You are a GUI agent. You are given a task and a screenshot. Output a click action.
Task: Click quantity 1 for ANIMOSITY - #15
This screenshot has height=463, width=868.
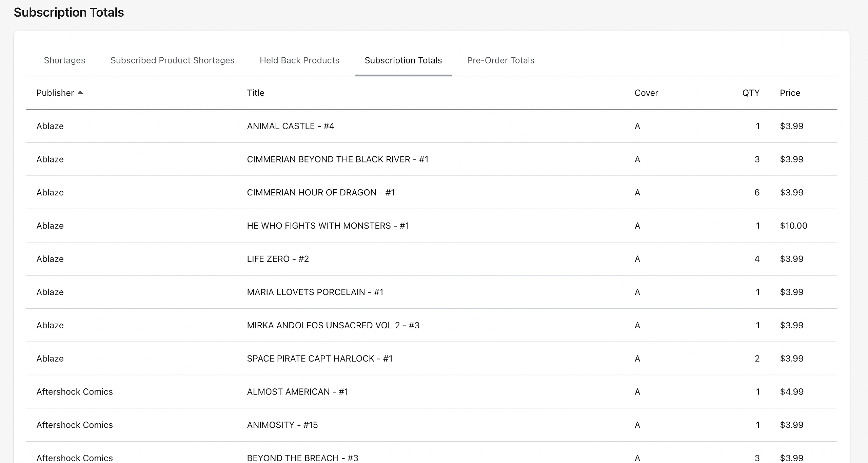[x=757, y=425]
